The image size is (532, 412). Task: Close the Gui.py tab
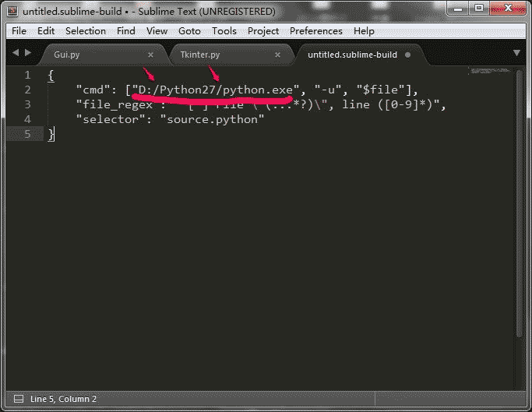pyautogui.click(x=150, y=55)
